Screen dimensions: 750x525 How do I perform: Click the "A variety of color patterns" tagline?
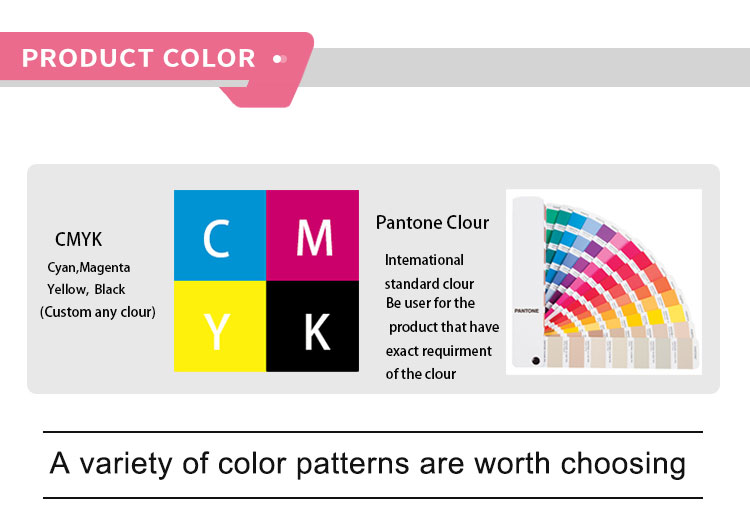(x=368, y=464)
